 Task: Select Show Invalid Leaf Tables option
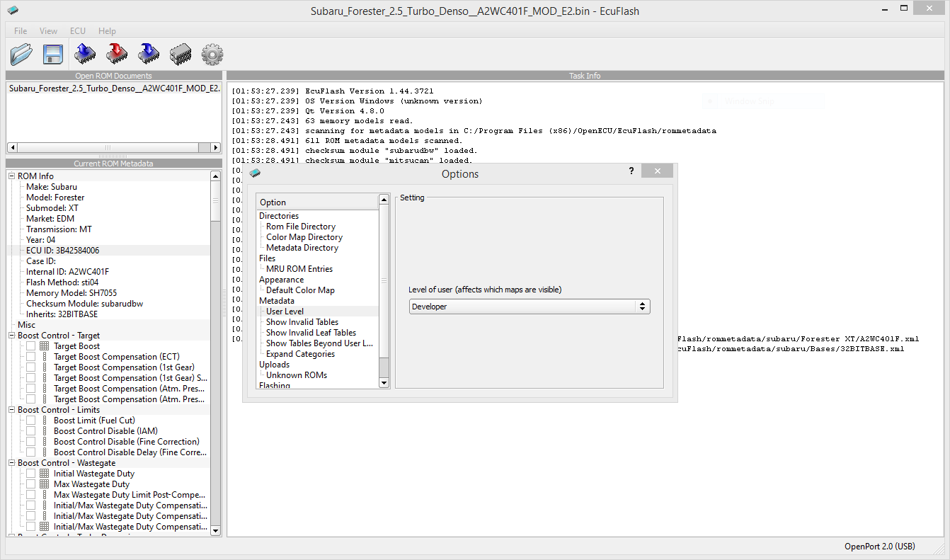click(311, 333)
